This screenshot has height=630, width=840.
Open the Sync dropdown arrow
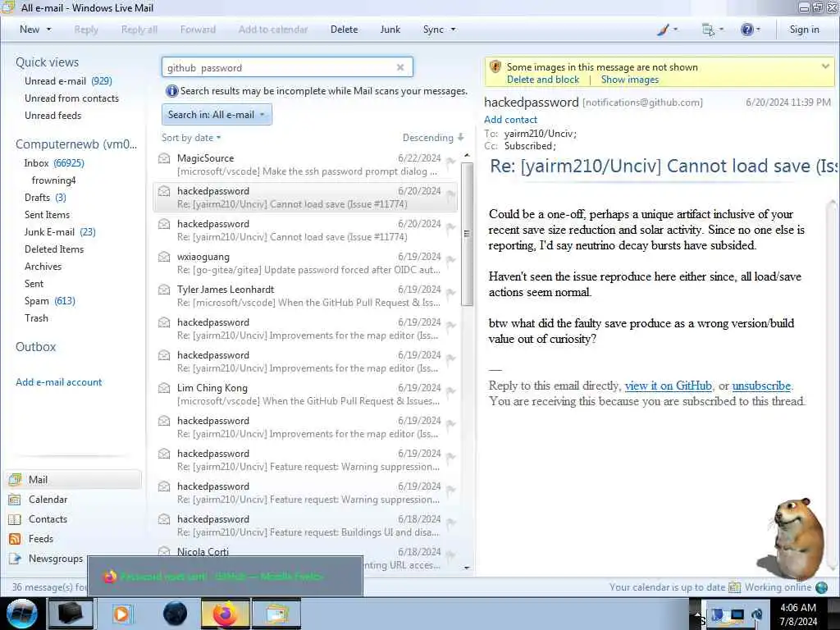(453, 30)
